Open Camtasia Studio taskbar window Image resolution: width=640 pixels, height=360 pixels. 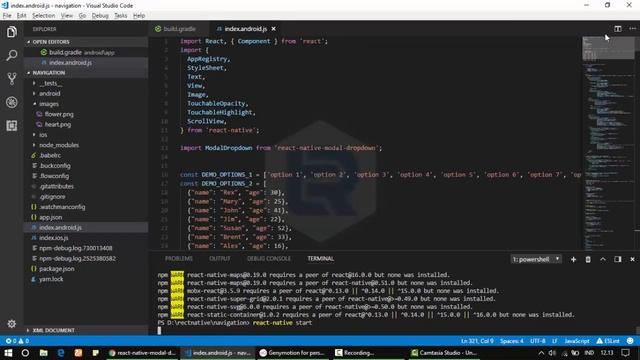(444, 353)
